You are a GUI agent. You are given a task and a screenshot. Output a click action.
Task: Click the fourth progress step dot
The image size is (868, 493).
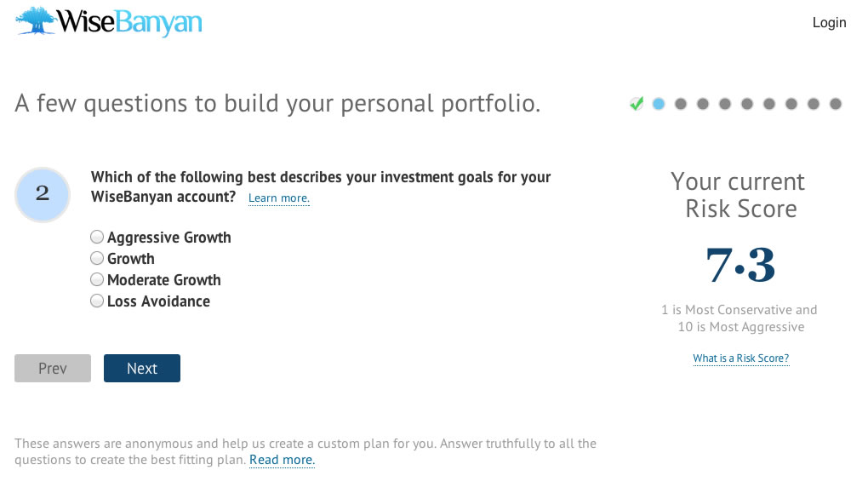(x=703, y=104)
